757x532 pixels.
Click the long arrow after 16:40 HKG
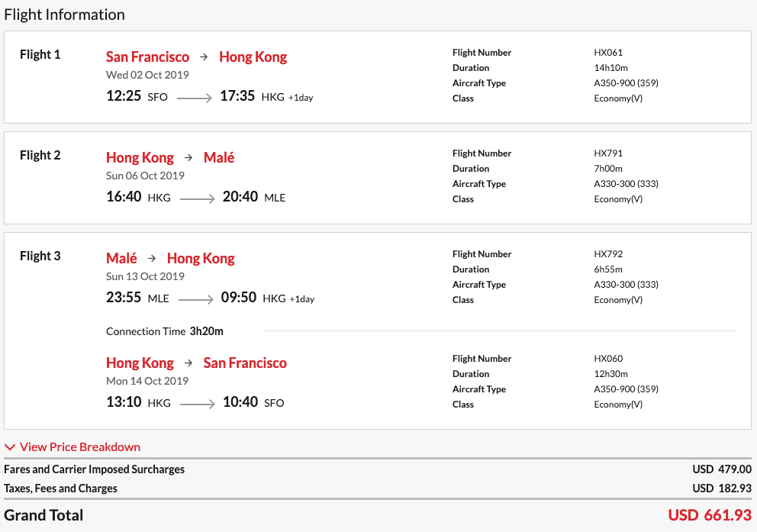click(x=198, y=198)
